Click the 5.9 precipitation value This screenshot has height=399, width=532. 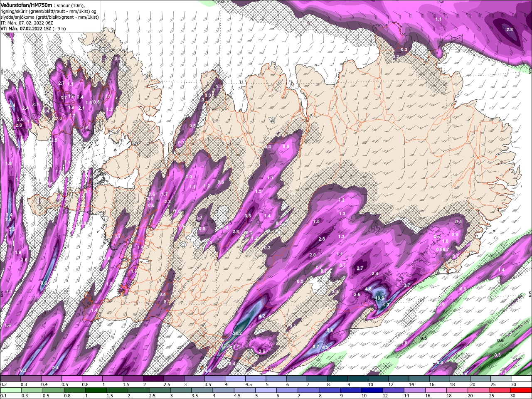[x=12, y=229]
